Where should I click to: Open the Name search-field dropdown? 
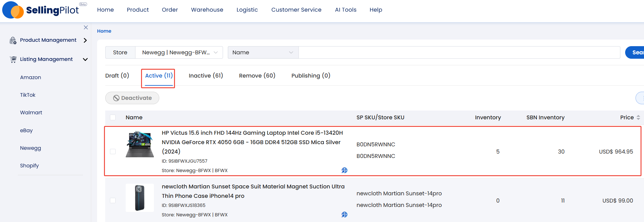coord(263,52)
